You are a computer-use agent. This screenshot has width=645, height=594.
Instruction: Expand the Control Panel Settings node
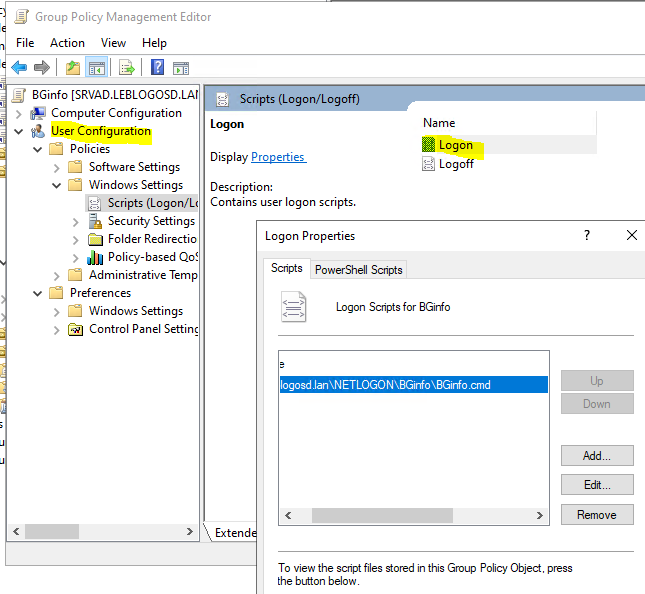coord(56,330)
